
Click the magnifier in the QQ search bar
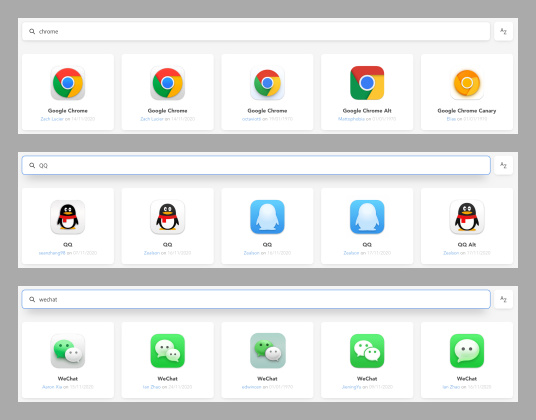32,165
